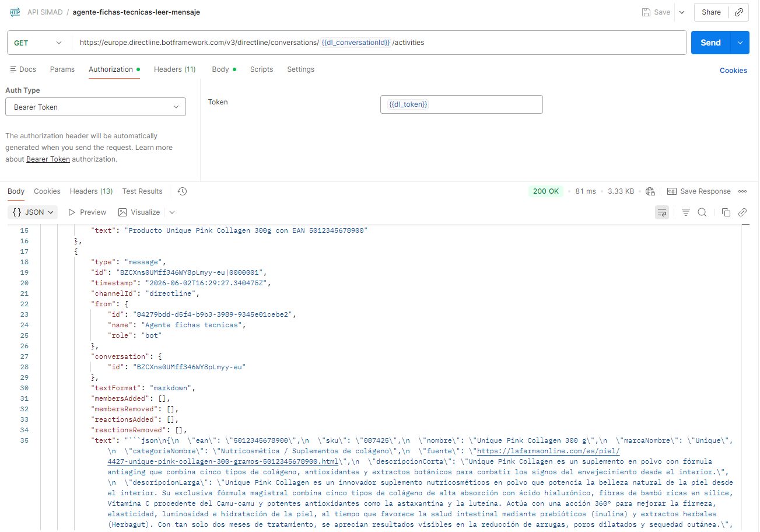Click the Share button

click(x=712, y=12)
